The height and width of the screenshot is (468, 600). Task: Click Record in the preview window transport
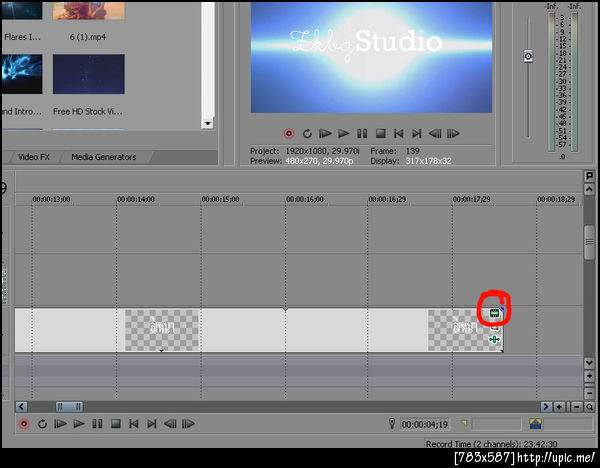tap(289, 134)
